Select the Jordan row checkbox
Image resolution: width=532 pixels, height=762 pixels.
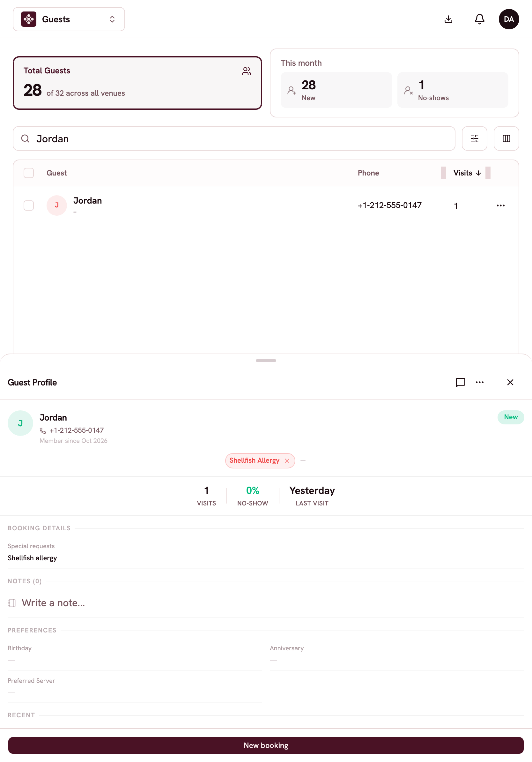coord(29,205)
